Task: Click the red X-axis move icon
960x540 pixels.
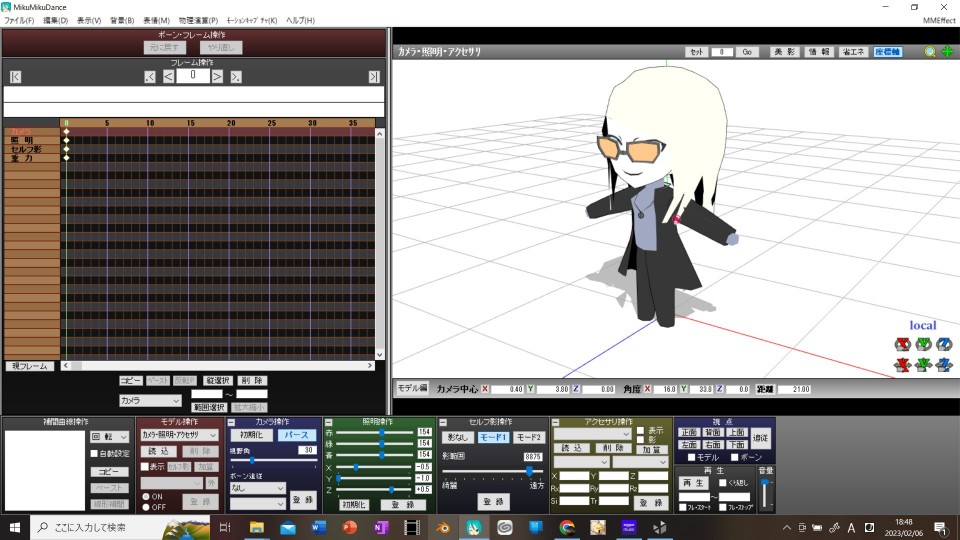Action: [x=901, y=365]
